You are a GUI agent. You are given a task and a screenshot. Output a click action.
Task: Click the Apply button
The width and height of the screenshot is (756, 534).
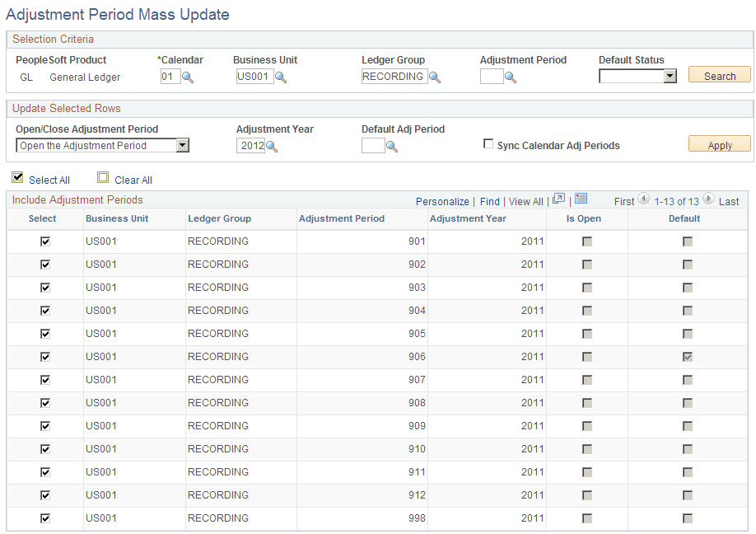point(719,143)
